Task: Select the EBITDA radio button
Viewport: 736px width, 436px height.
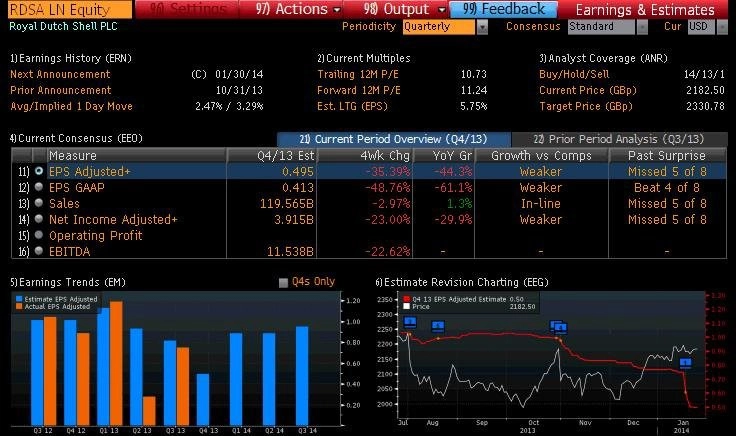Action: (x=39, y=251)
